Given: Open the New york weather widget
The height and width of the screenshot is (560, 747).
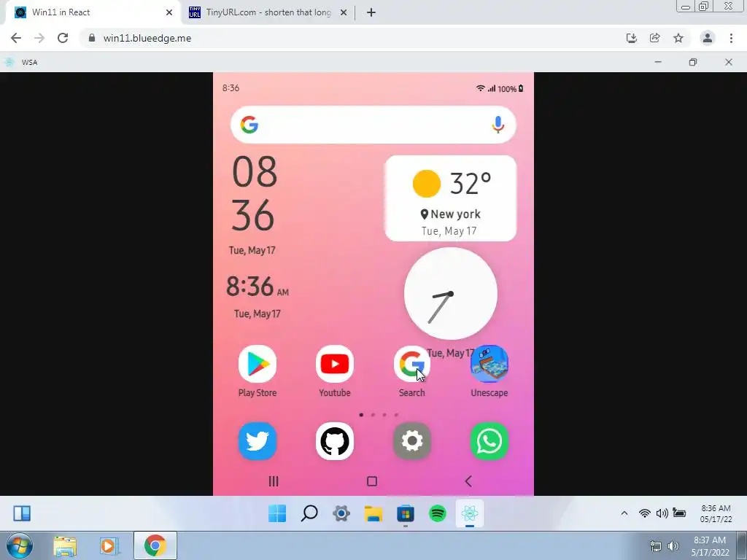Looking at the screenshot, I should [450, 198].
